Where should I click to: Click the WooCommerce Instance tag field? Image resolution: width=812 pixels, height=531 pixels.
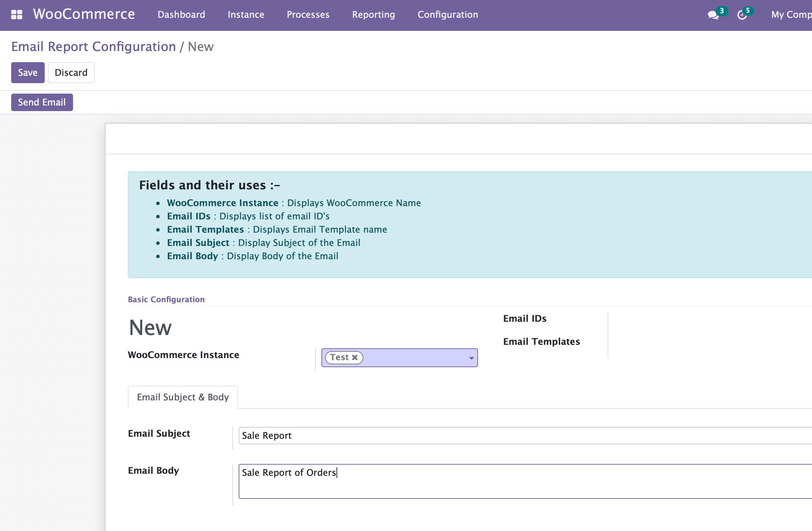coord(416,358)
